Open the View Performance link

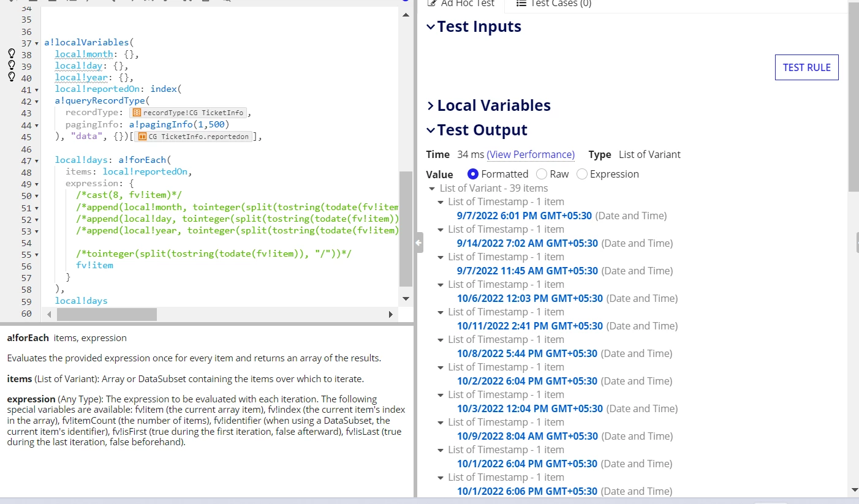pos(531,154)
